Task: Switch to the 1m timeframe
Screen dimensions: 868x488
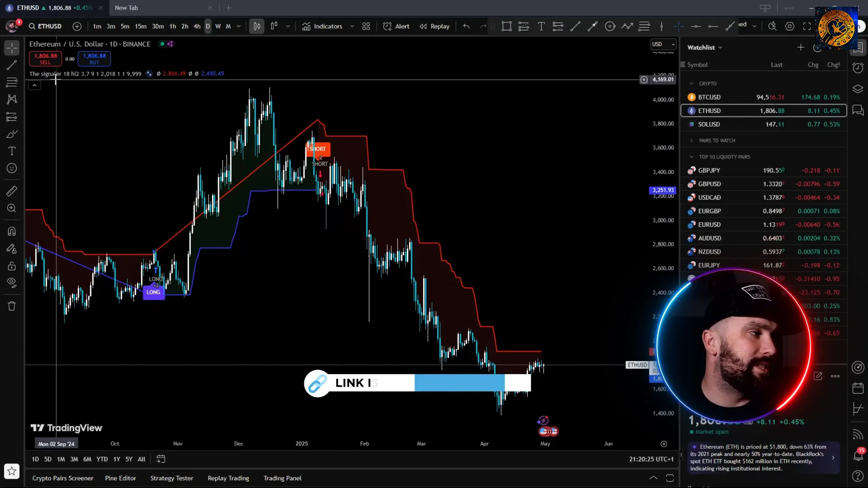Action: (x=97, y=26)
